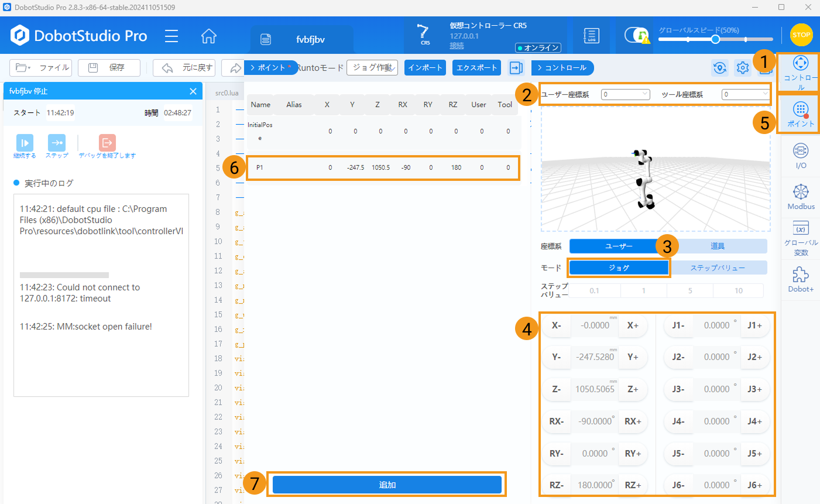Select the ジョグ jog mode option
The width and height of the screenshot is (820, 504).
[x=619, y=268]
